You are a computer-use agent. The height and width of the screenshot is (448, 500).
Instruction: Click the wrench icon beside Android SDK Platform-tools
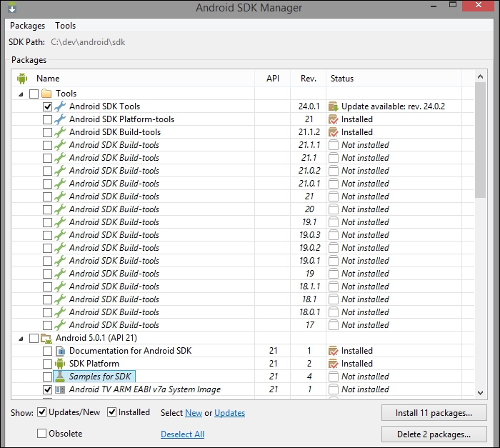point(60,119)
